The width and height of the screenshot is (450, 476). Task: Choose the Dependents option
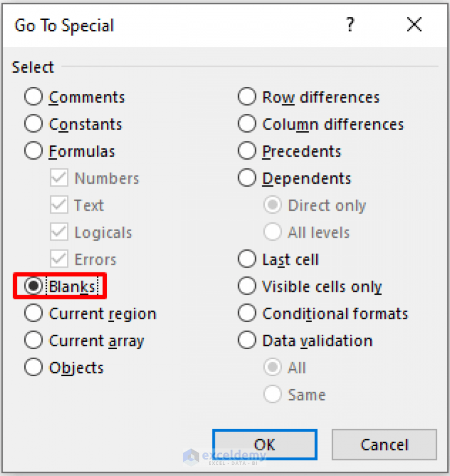(247, 178)
